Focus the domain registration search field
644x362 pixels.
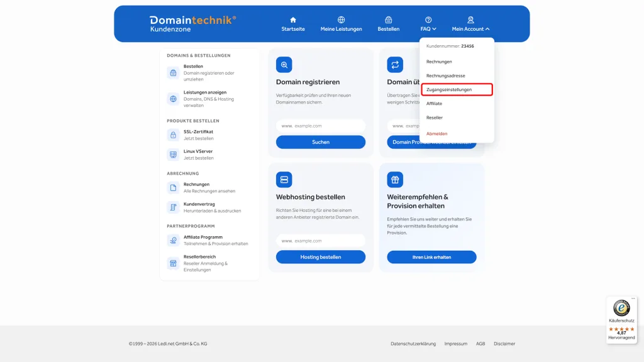320,126
